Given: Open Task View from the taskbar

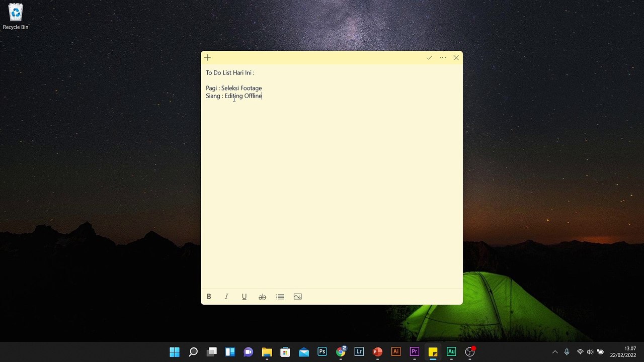Looking at the screenshot, I should pyautogui.click(x=212, y=352).
